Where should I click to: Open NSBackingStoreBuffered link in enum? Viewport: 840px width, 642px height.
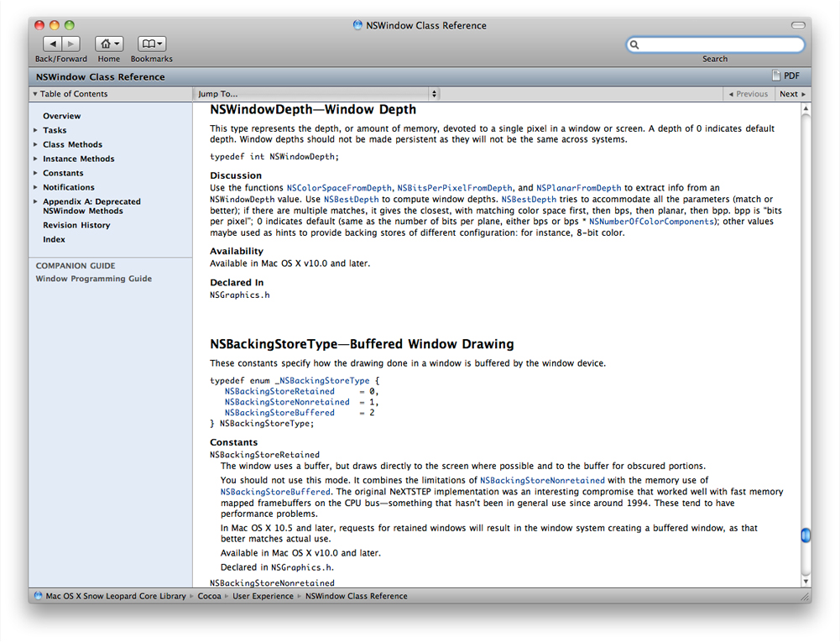(x=279, y=413)
